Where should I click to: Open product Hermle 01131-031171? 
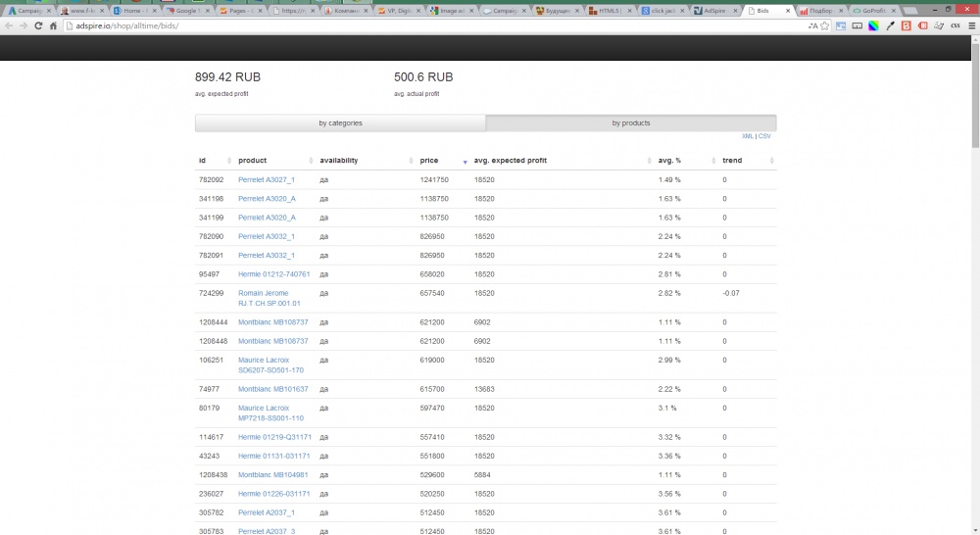[273, 457]
